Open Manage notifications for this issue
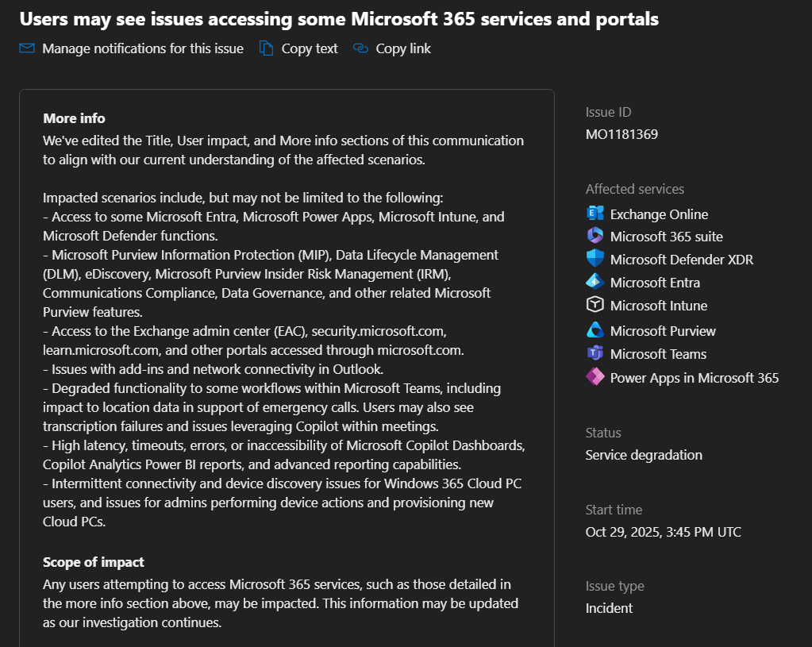 point(142,48)
